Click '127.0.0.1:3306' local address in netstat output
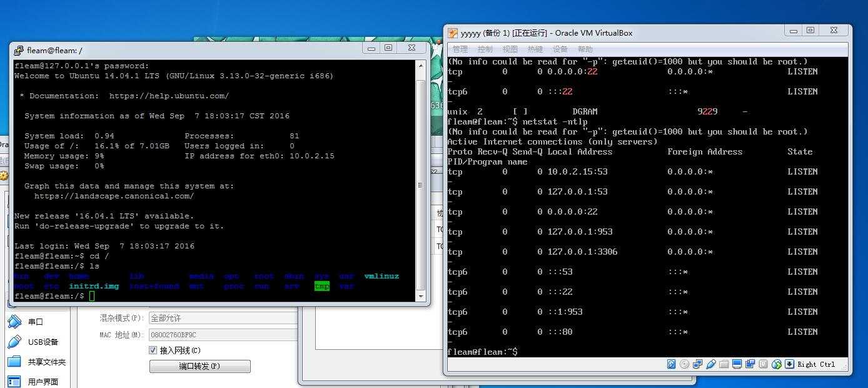 582,252
